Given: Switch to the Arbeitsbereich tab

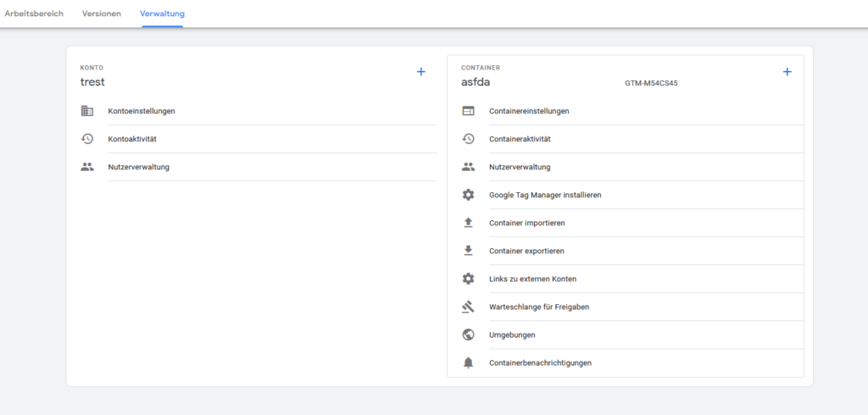Looking at the screenshot, I should tap(34, 14).
